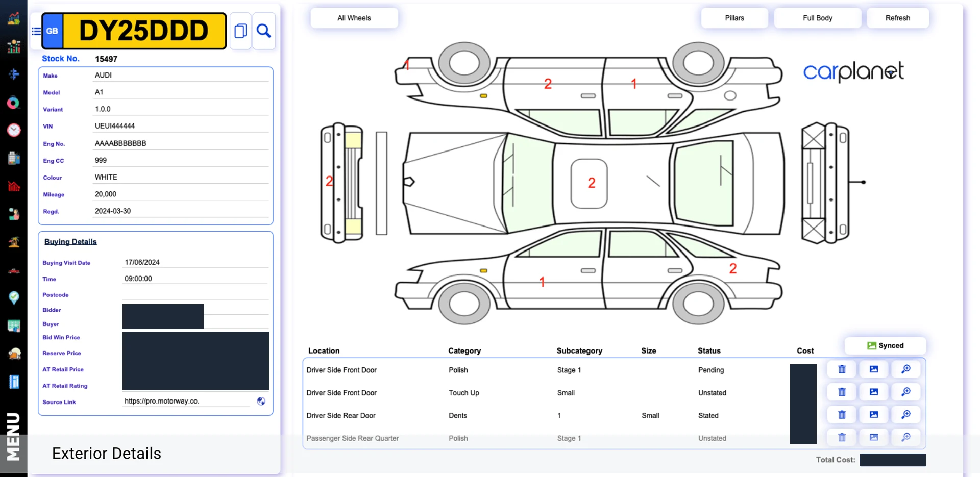Click the Pillars button
This screenshot has width=980, height=477.
tap(734, 18)
